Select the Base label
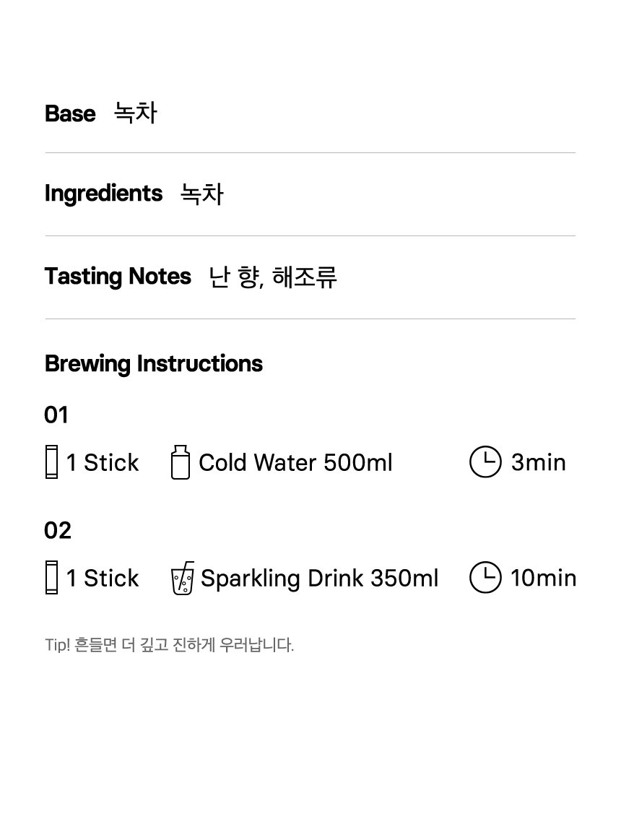The image size is (621, 840). coord(70,113)
